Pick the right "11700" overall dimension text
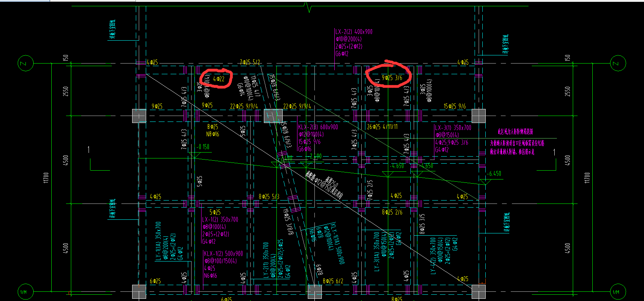Viewport: 644px width, 301px height. click(x=587, y=177)
